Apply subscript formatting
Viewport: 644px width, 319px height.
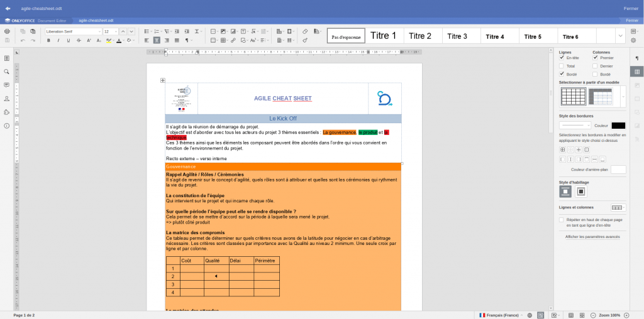click(x=99, y=40)
